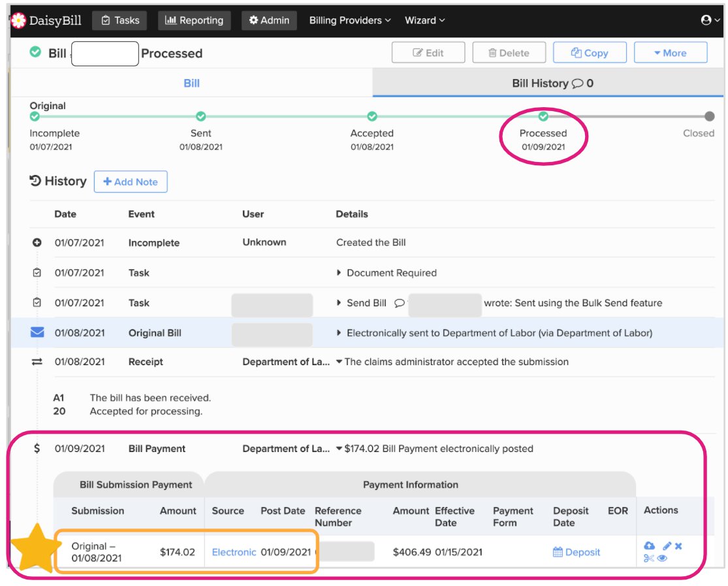Click the eye view icon in Actions
The height and width of the screenshot is (586, 728).
662,558
